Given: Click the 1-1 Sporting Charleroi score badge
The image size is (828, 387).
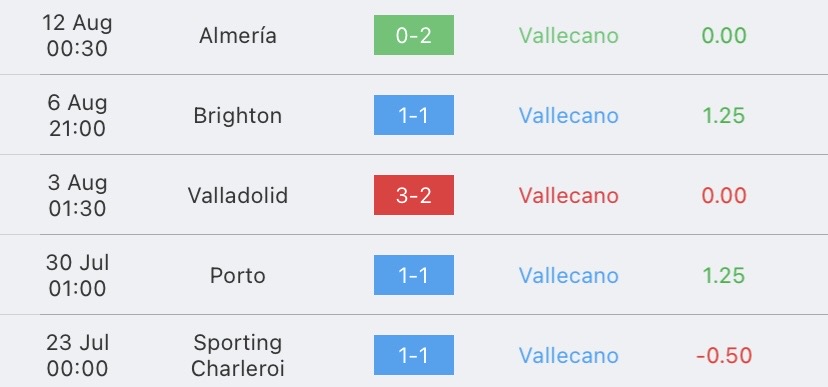Looking at the screenshot, I should 413,355.
